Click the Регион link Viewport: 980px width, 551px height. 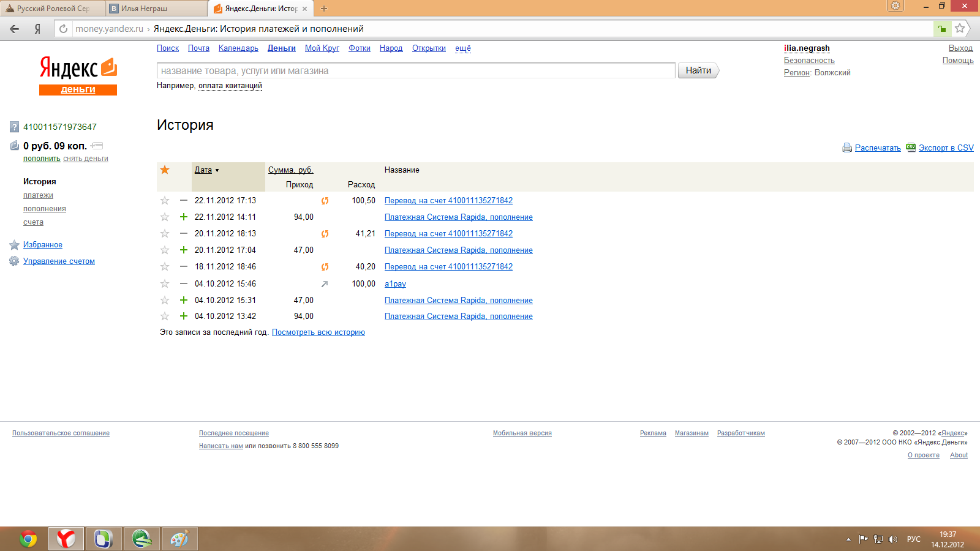tap(797, 72)
